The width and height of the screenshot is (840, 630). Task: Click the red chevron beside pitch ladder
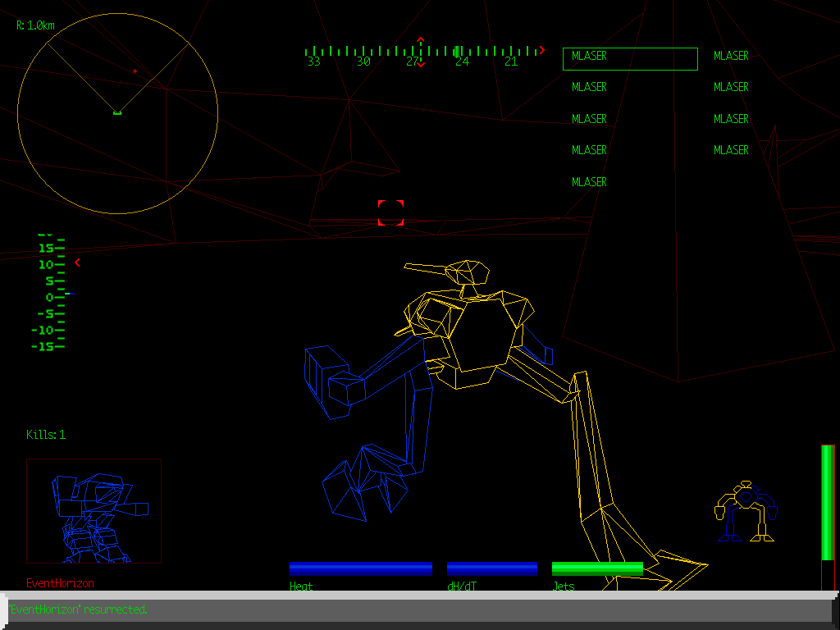coord(78,263)
